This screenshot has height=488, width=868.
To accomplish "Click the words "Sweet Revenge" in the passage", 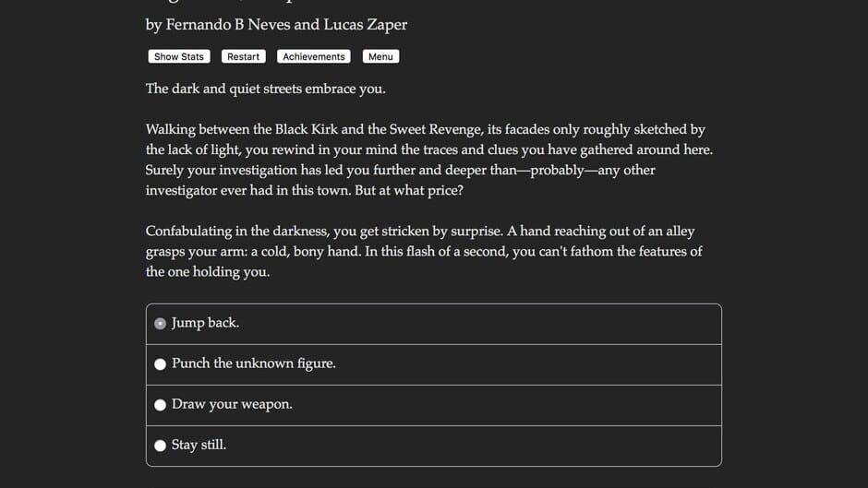I will tap(435, 130).
